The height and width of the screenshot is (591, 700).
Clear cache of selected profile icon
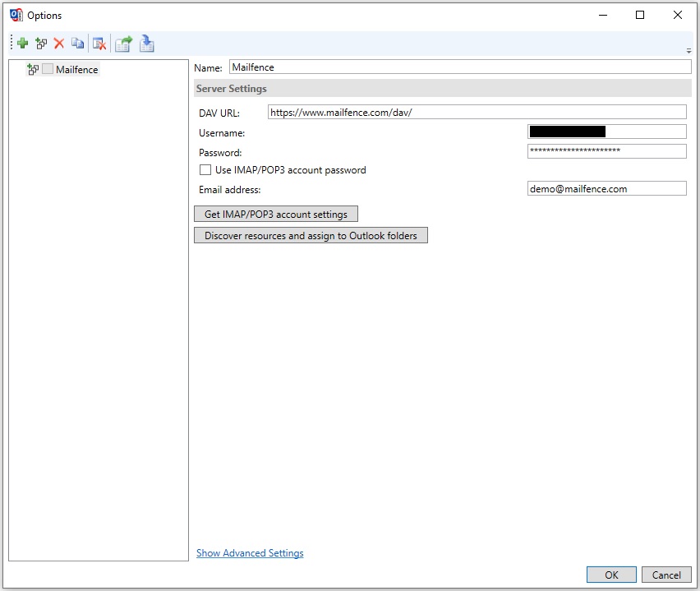pyautogui.click(x=99, y=44)
